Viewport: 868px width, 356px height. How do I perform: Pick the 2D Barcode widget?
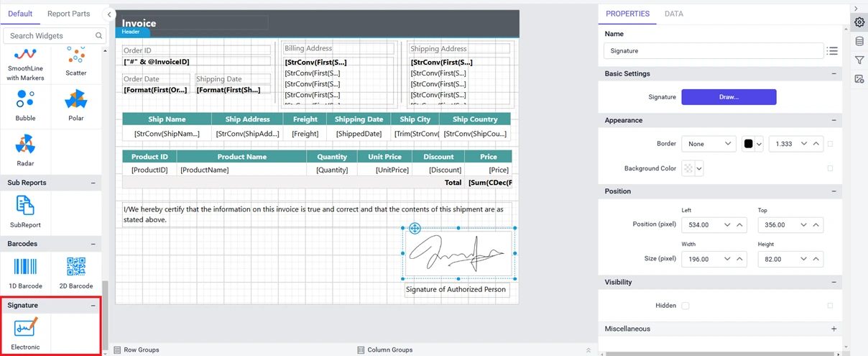click(75, 271)
